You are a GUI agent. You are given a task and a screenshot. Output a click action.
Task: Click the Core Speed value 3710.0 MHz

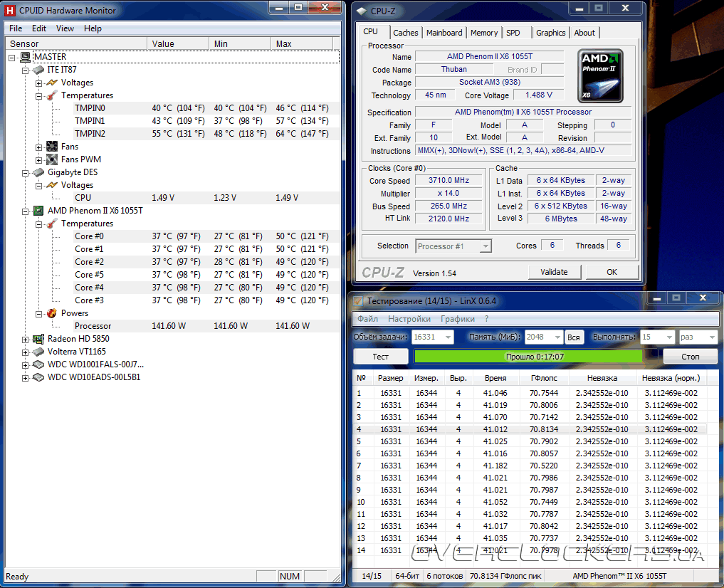448,181
